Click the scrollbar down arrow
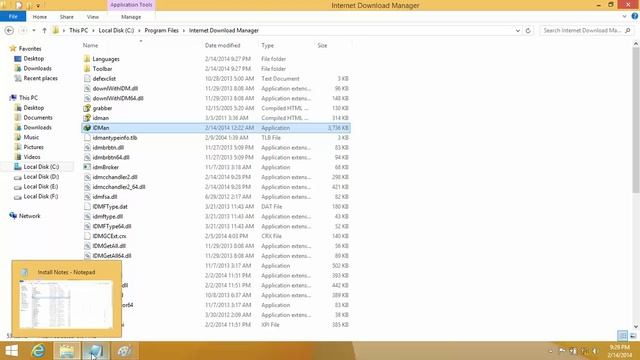Image resolution: width=640 pixels, height=360 pixels. 636,327
